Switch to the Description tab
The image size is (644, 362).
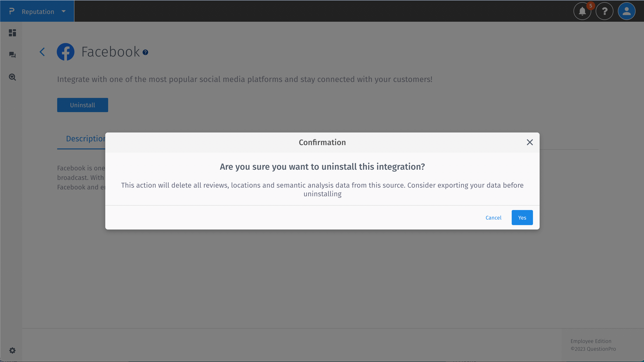point(86,139)
